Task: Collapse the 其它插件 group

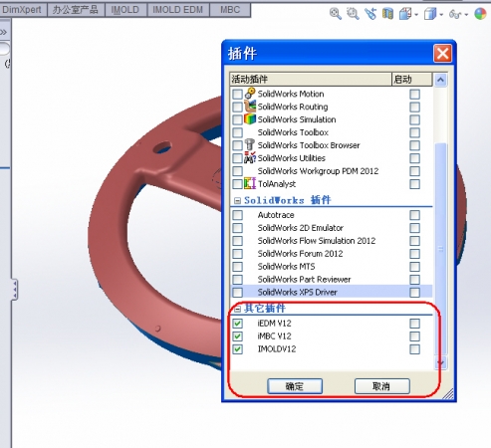Action: [x=237, y=309]
